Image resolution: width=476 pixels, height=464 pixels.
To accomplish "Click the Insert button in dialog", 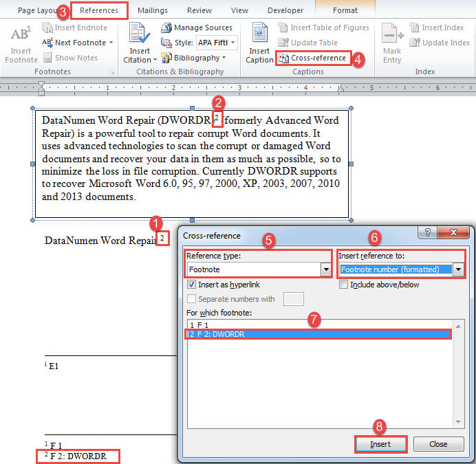I will 380,444.
